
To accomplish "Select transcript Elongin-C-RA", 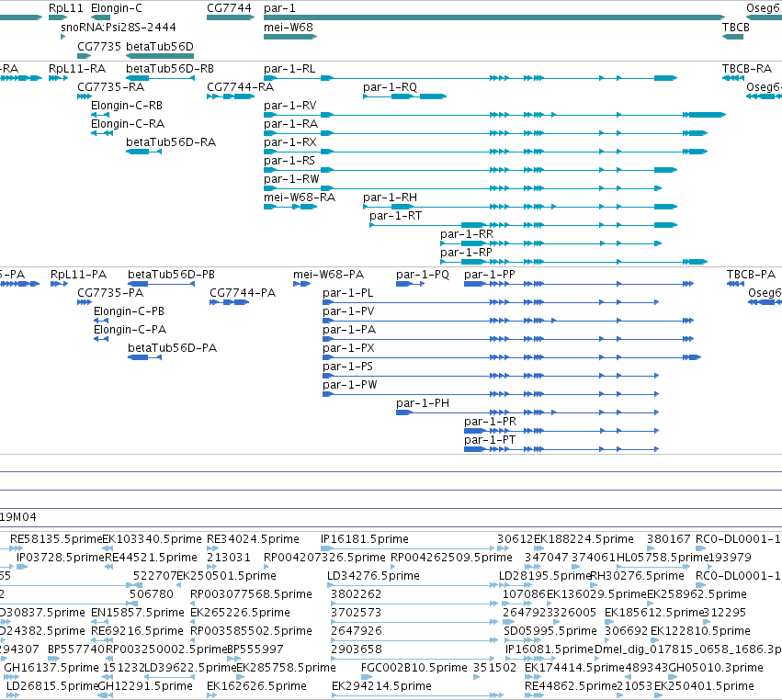I will click(x=102, y=133).
